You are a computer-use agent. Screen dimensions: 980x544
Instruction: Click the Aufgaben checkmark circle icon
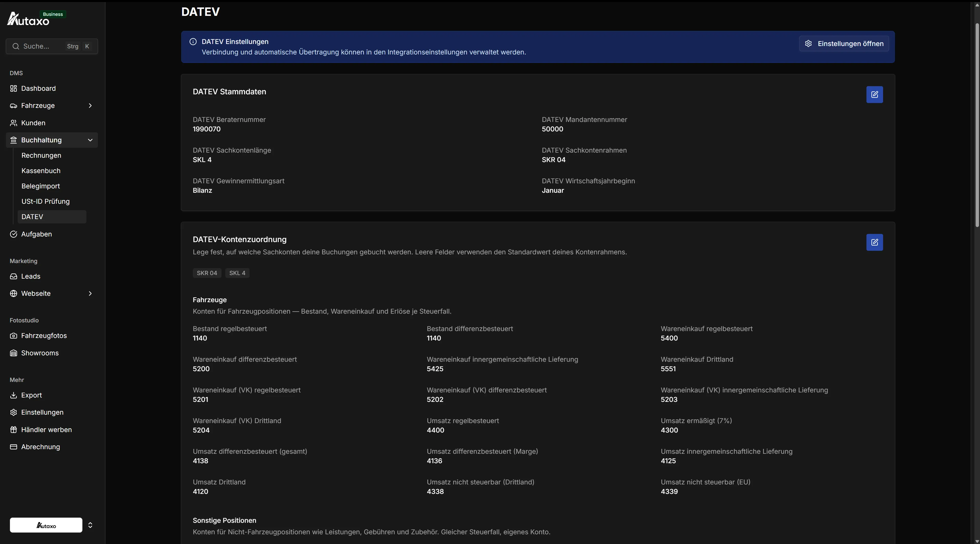click(x=13, y=234)
